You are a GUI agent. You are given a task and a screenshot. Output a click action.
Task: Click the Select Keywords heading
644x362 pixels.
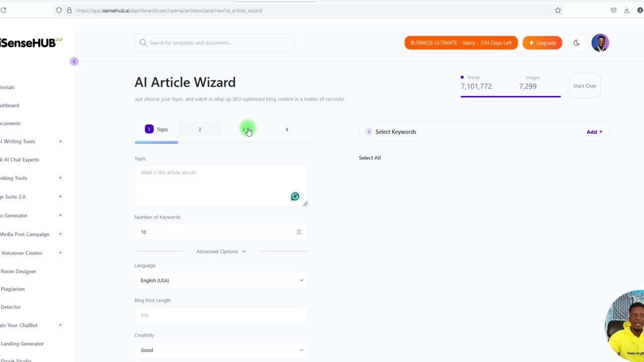coord(395,132)
